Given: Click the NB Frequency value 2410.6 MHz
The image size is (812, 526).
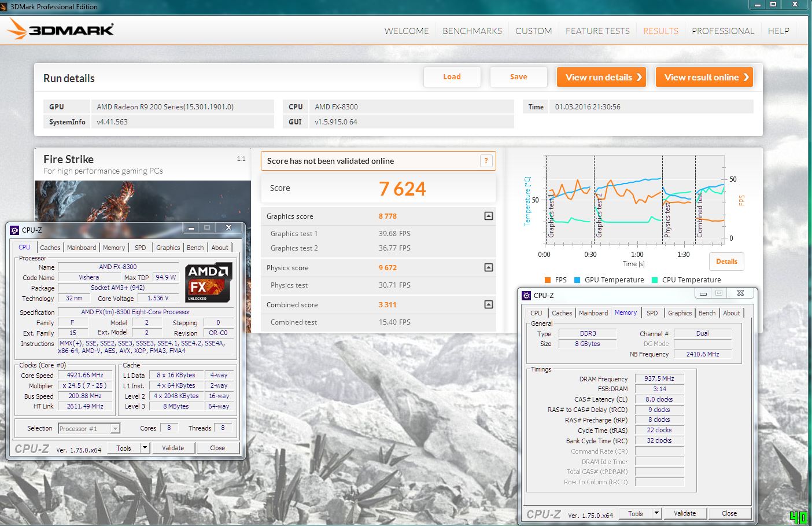Looking at the screenshot, I should coord(703,354).
